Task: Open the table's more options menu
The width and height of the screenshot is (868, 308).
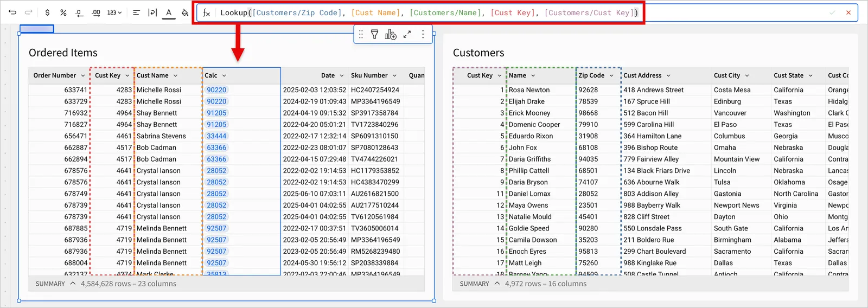Action: [423, 35]
